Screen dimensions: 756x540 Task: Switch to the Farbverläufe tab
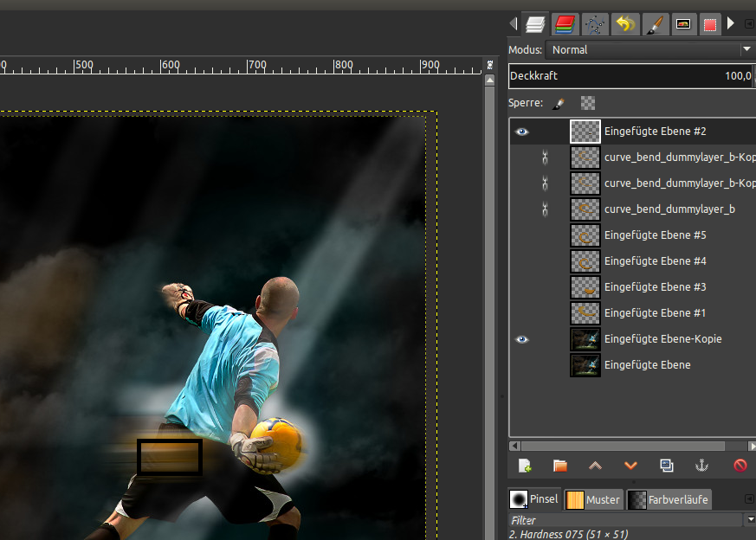pyautogui.click(x=669, y=499)
